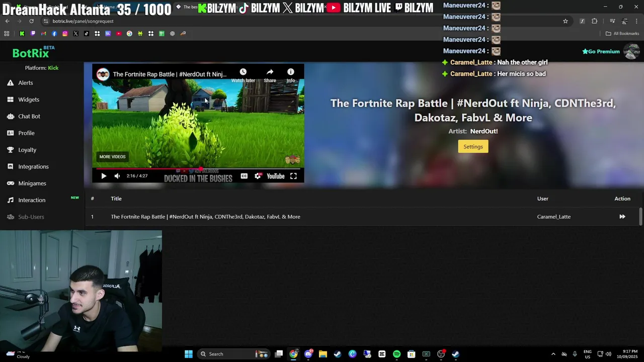Click the browser back arrow

pos(7,21)
